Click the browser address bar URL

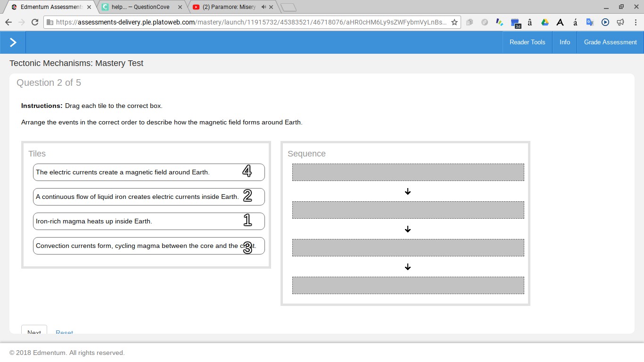click(250, 22)
